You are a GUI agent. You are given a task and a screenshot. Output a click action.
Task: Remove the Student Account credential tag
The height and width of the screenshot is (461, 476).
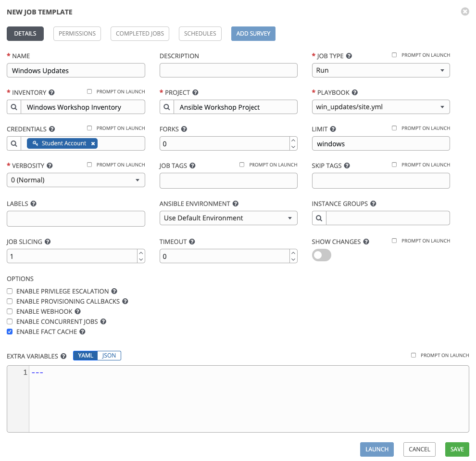(93, 143)
